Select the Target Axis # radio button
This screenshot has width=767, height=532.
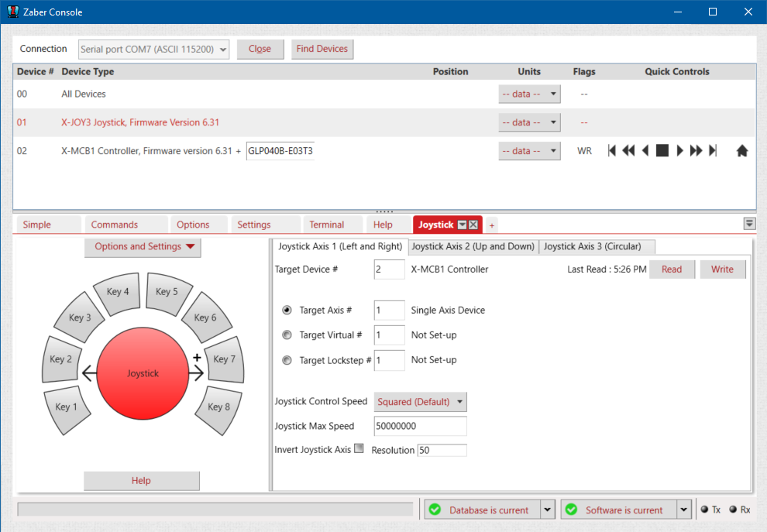(287, 310)
